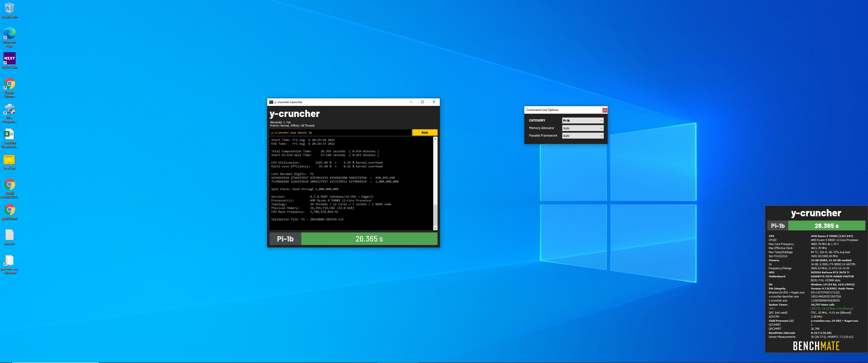
Task: Open the NZXT CAM desktop shortcut
Action: [9, 60]
